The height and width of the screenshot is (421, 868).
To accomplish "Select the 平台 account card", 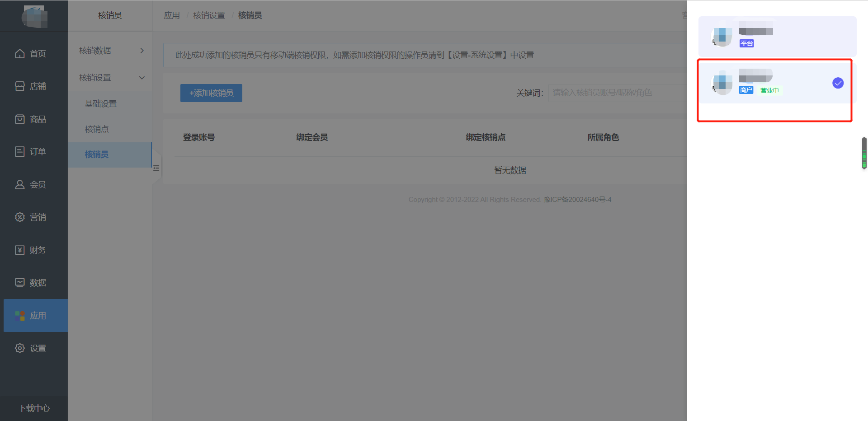I will tap(777, 37).
